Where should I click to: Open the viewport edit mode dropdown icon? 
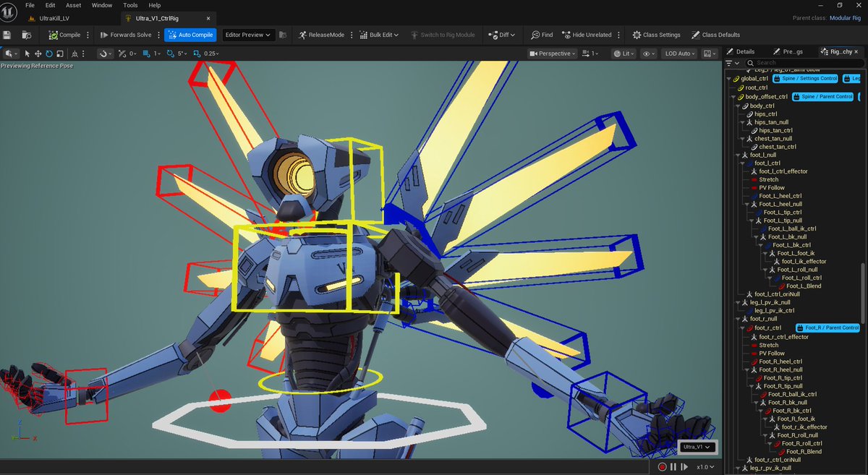click(11, 54)
